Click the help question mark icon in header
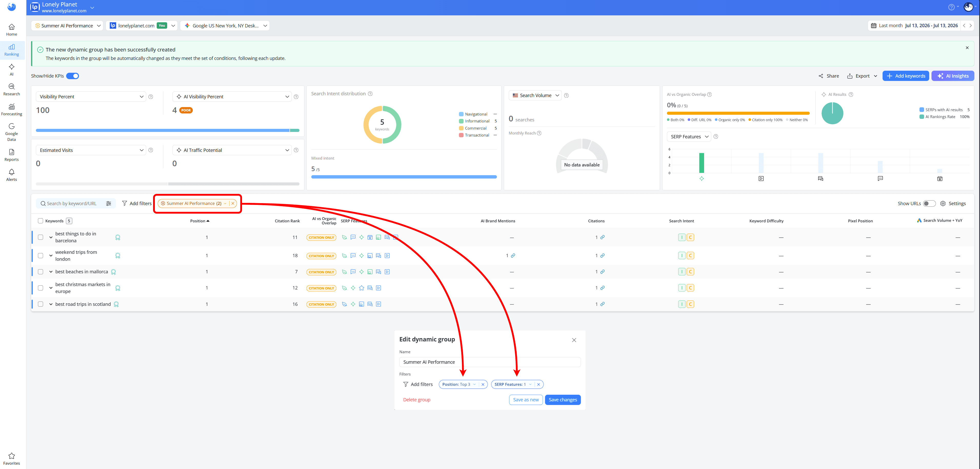The height and width of the screenshot is (469, 980). click(x=951, y=7)
